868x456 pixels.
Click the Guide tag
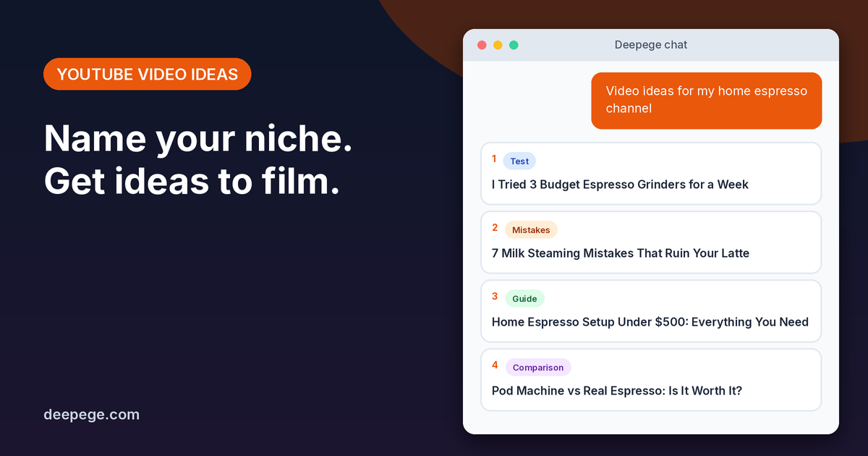(x=524, y=299)
